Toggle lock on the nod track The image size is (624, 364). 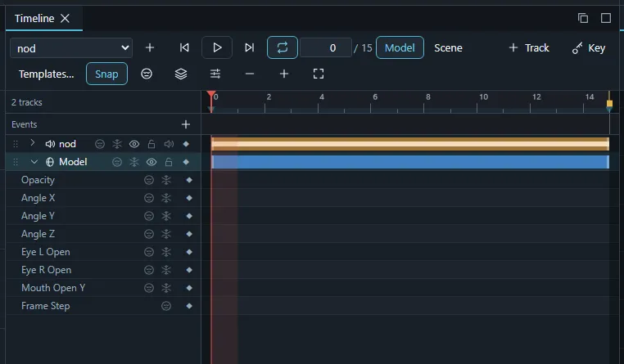(x=151, y=144)
